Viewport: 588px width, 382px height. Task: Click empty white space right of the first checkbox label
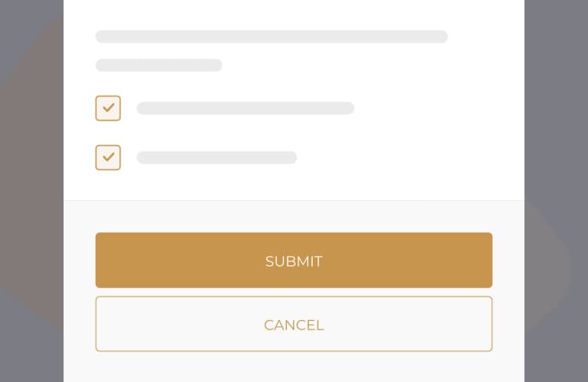(431, 108)
